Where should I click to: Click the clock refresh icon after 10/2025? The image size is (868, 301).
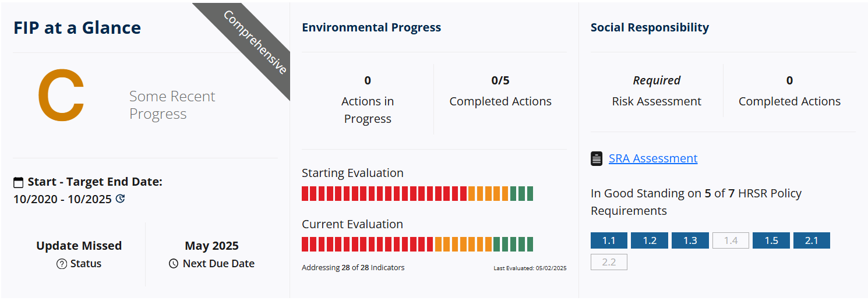tap(121, 199)
